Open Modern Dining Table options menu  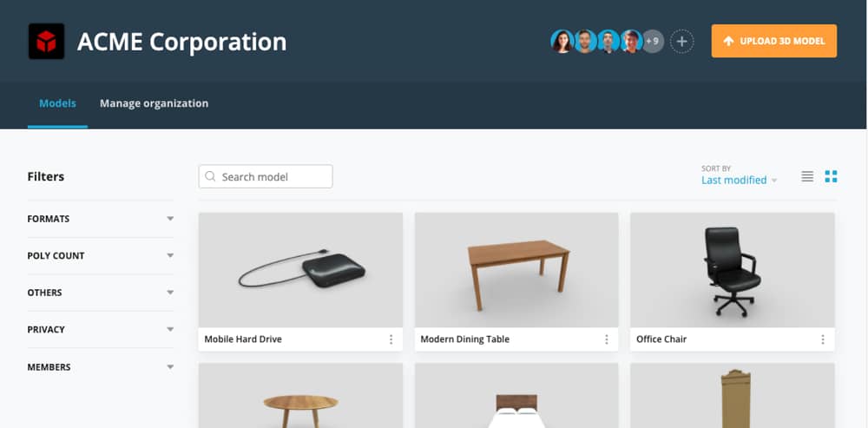click(x=606, y=339)
